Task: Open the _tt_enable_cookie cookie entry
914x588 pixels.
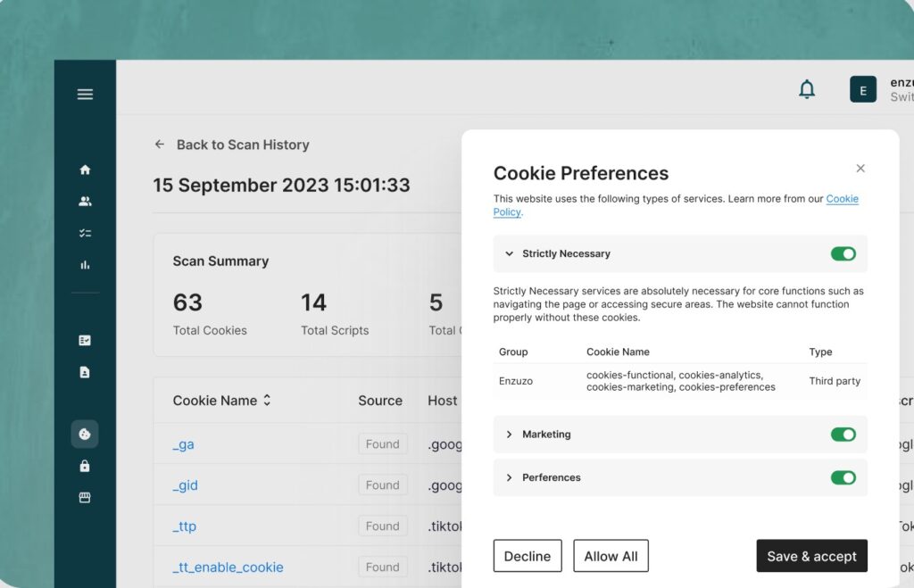Action: tap(228, 567)
